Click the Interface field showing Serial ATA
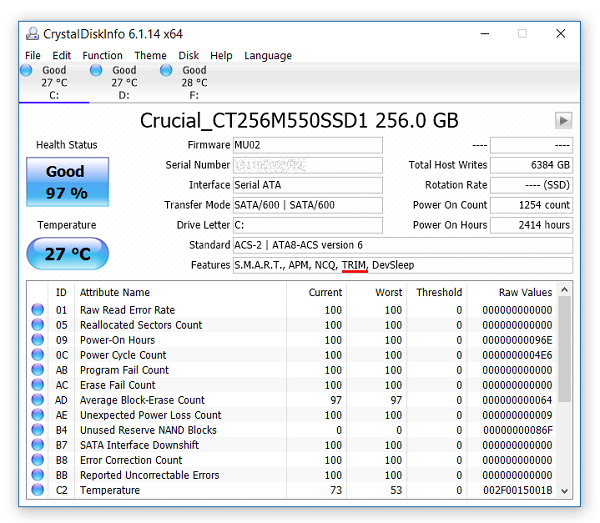Screen dimensions: 600x523 click(x=308, y=185)
